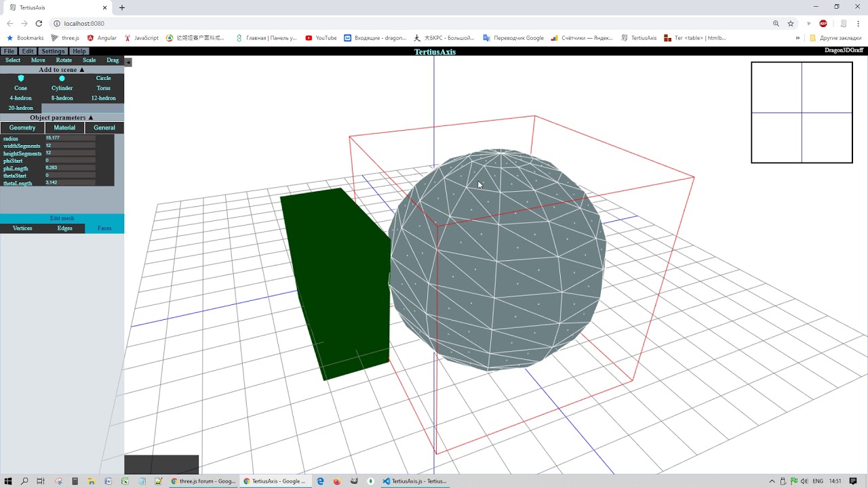Image resolution: width=868 pixels, height=488 pixels.
Task: Show more bookmarks with the chevron
Action: [797, 38]
